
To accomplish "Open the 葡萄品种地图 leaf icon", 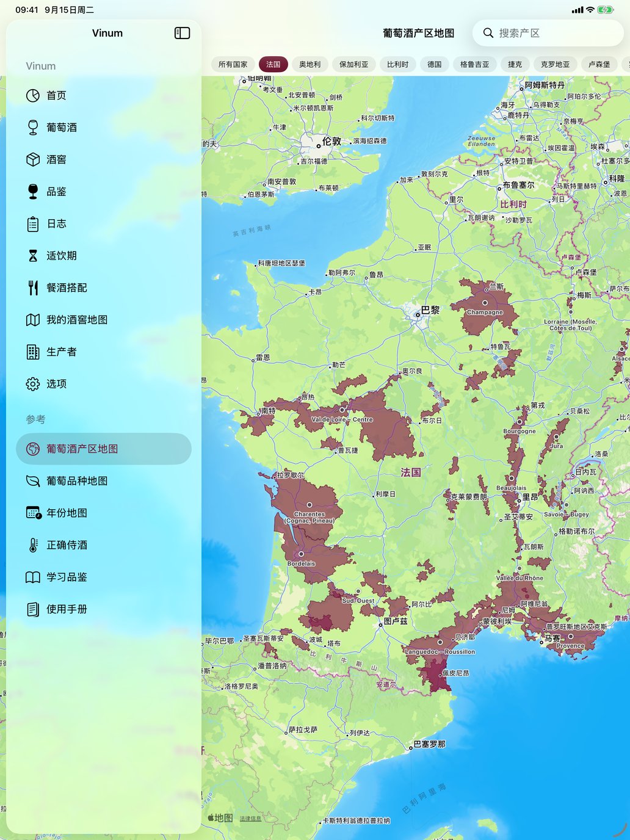I will point(33,481).
